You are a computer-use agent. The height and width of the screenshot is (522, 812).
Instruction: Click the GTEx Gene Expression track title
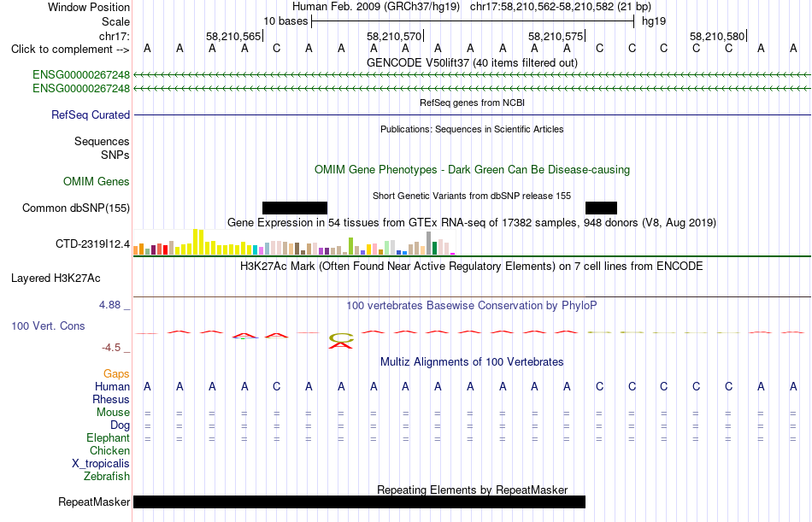point(472,223)
